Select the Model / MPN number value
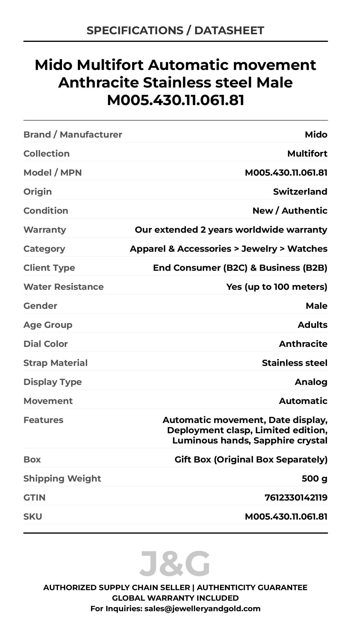The image size is (351, 644). 286,173
